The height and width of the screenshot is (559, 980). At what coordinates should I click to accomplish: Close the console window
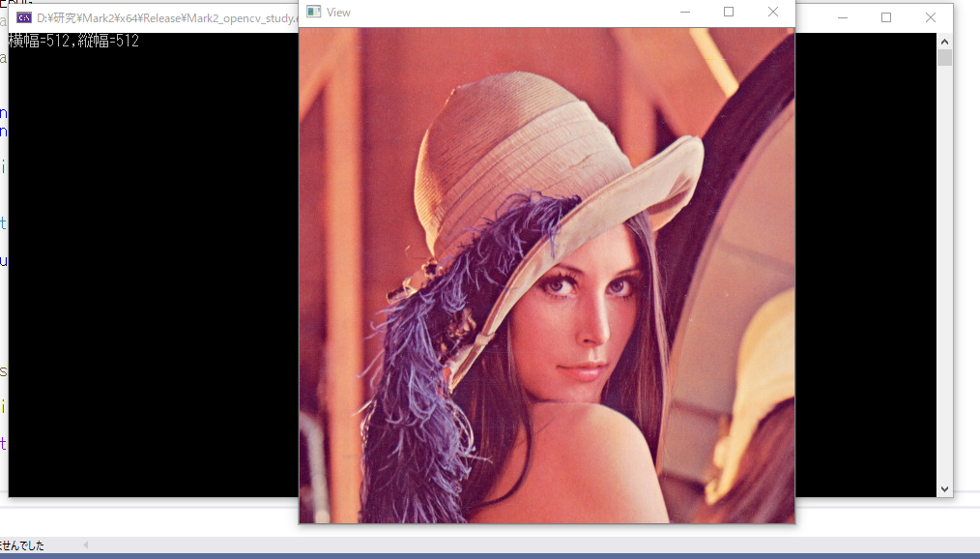(931, 17)
